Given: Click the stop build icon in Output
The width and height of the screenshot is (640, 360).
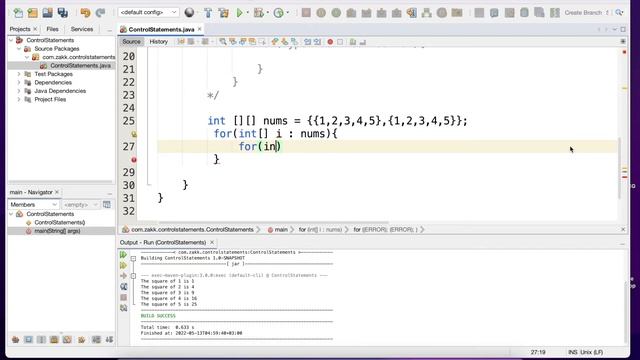Looking at the screenshot, I should pyautogui.click(x=123, y=297).
